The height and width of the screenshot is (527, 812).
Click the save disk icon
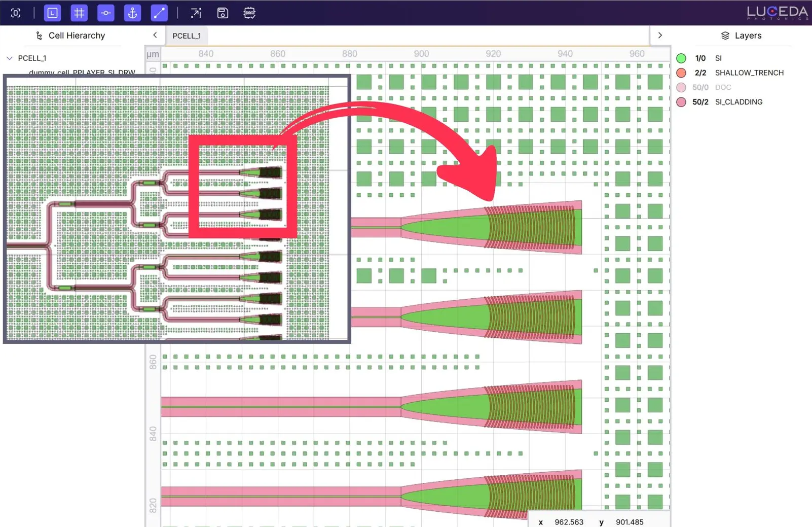[223, 13]
